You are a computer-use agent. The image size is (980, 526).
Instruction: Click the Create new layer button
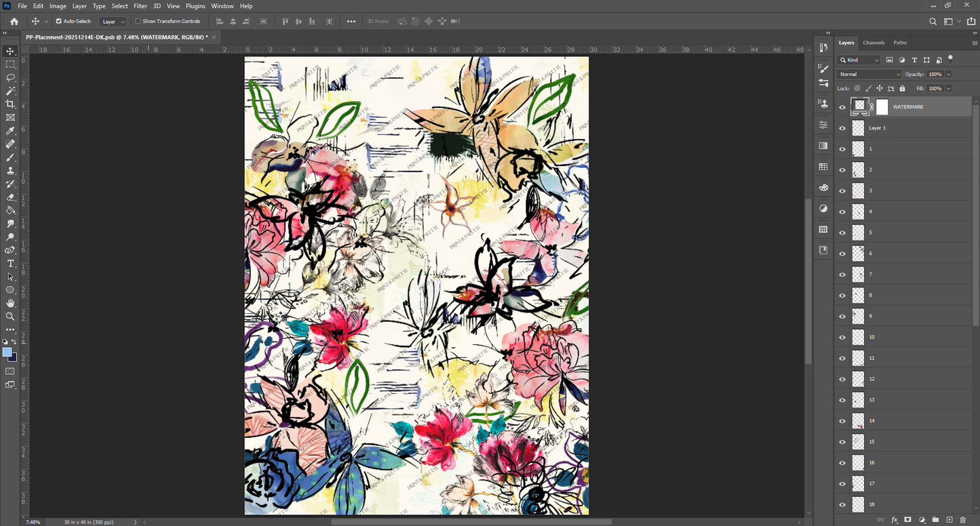click(949, 520)
